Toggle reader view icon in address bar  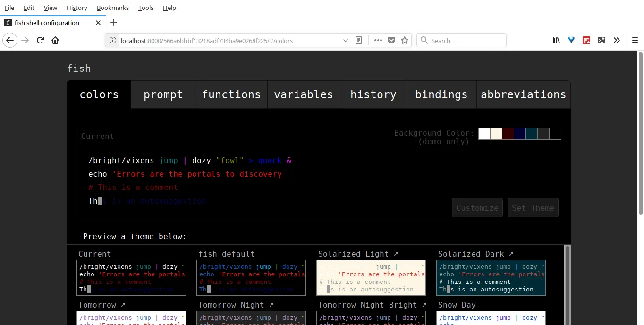pyautogui.click(x=359, y=41)
